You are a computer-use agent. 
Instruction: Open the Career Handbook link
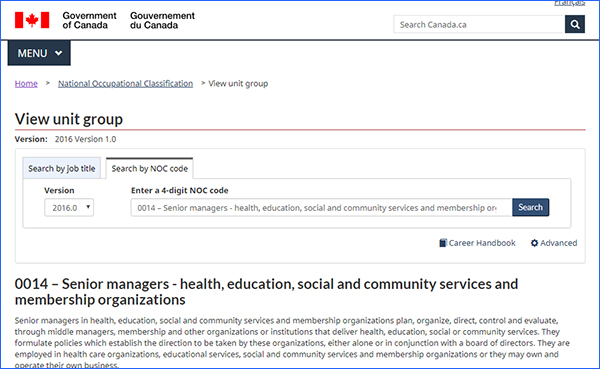tap(477, 243)
